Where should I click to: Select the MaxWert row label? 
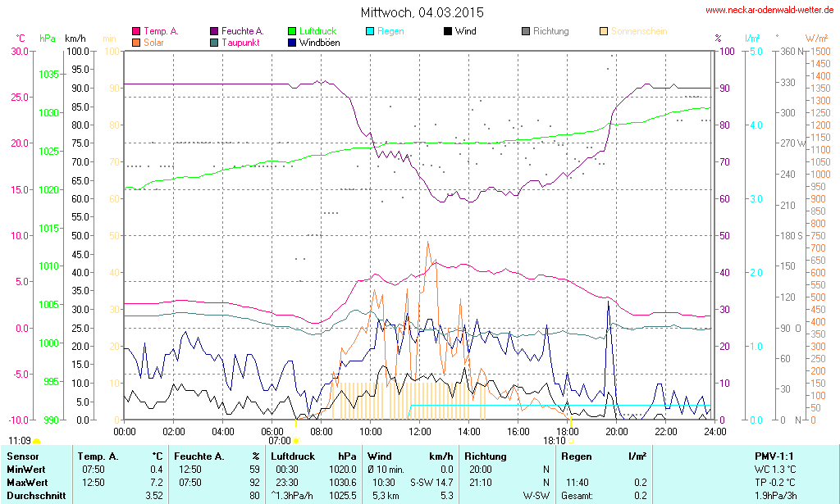(26, 483)
